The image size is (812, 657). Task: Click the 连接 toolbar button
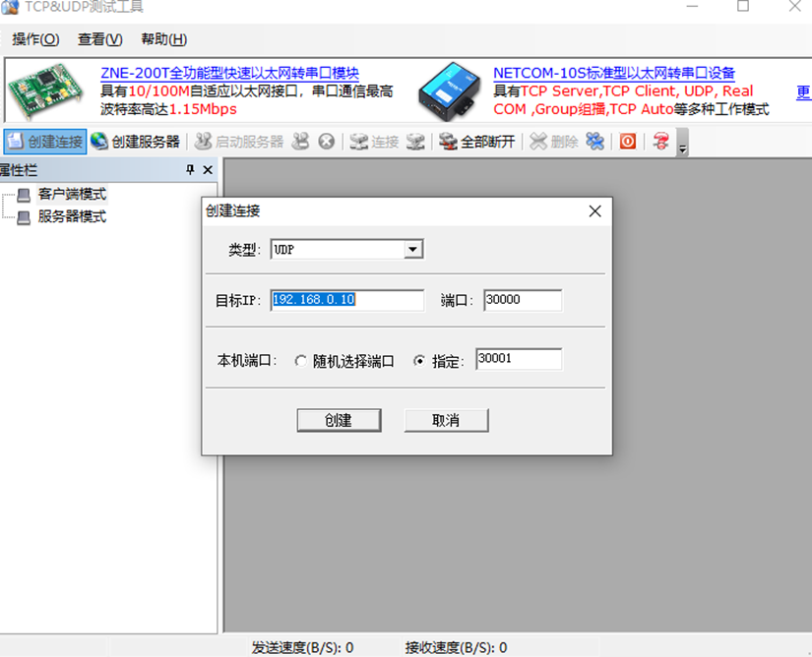pyautogui.click(x=374, y=142)
